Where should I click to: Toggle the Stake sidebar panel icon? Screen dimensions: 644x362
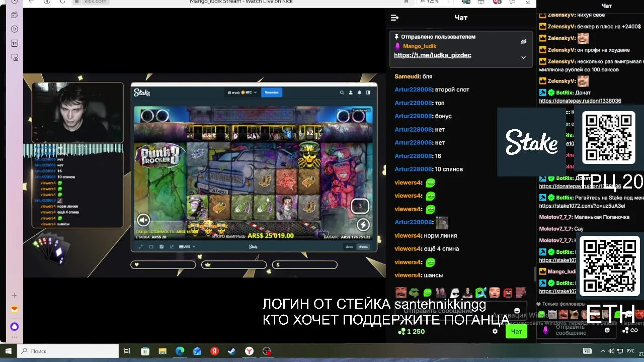pyautogui.click(x=368, y=93)
